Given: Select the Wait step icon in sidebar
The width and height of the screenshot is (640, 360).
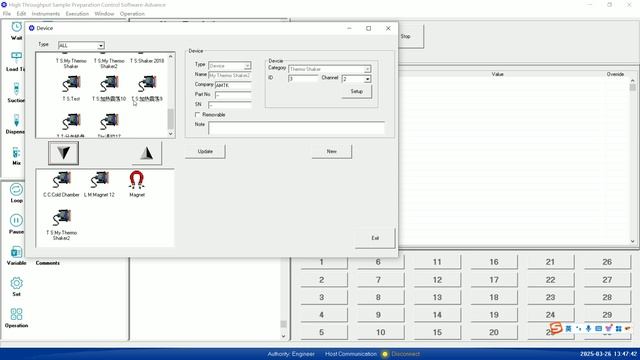Looking at the screenshot, I should [16, 27].
